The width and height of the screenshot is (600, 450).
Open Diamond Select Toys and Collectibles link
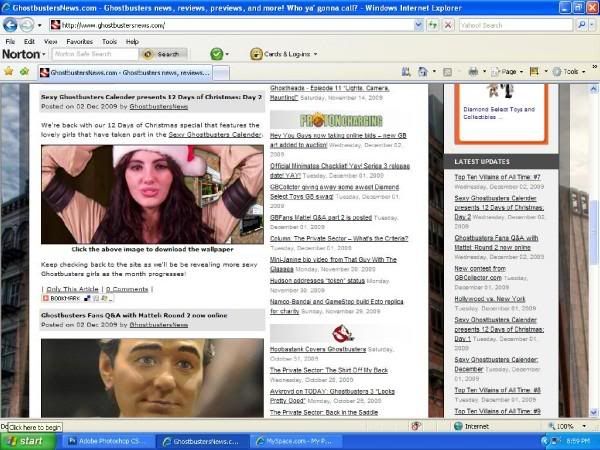click(x=499, y=113)
